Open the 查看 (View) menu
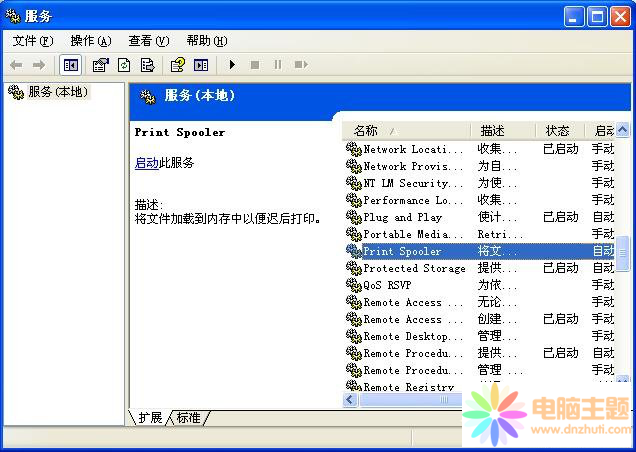Viewport: 636px width, 452px height. click(148, 41)
